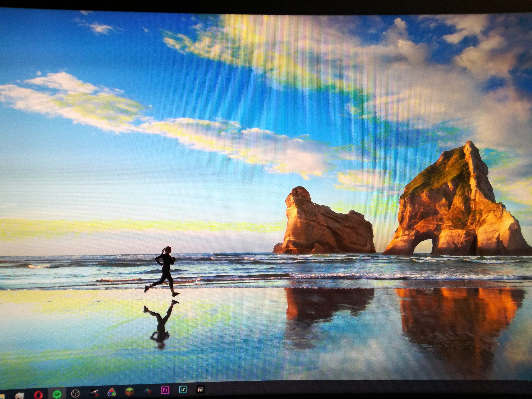Image resolution: width=532 pixels, height=399 pixels.
Task: Launch the Samsung SSD utility
Action: point(200,389)
